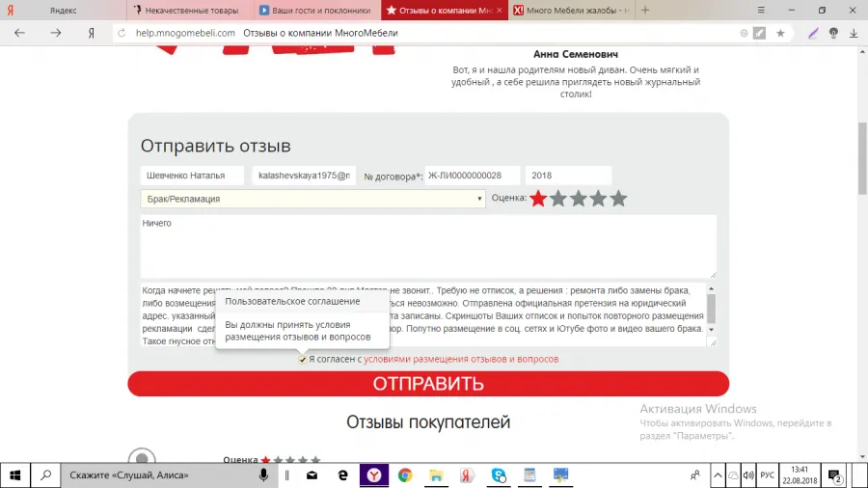868x488 pixels.
Task: Open the notification center icon
Action: (x=835, y=475)
